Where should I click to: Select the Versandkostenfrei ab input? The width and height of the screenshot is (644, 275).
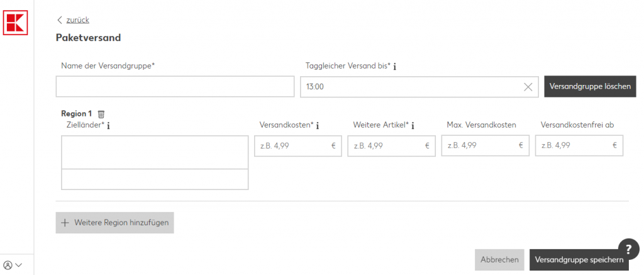573,145
